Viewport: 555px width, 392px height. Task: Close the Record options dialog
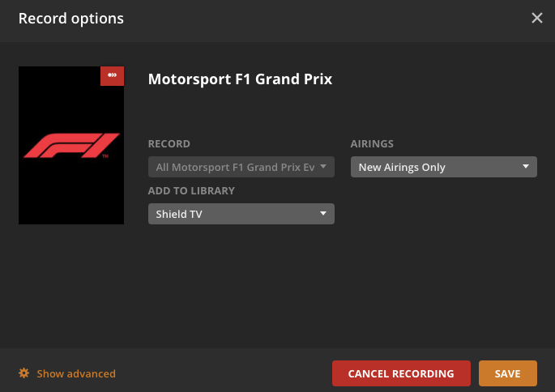tap(536, 18)
